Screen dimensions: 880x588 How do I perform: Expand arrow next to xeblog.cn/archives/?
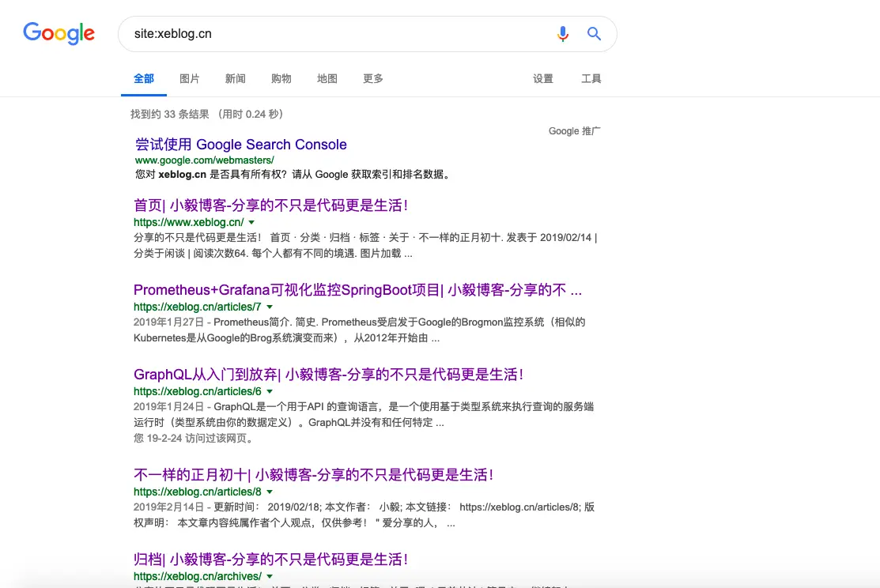point(270,577)
